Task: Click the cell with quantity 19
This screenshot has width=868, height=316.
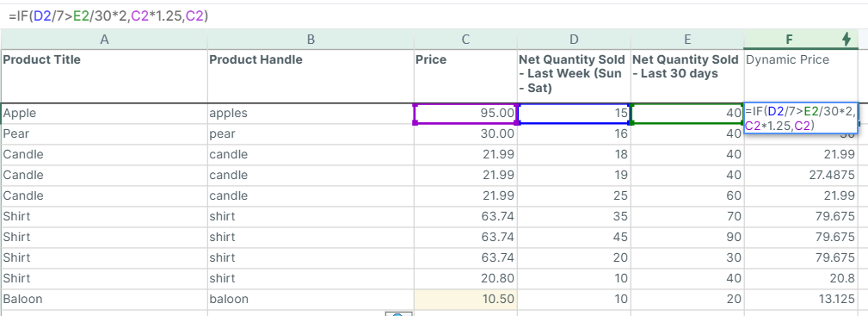Action: click(574, 175)
